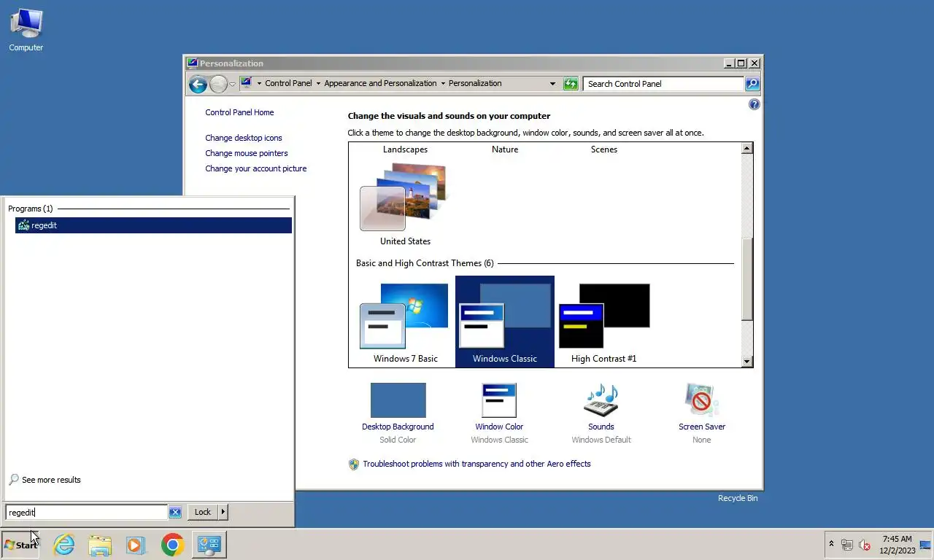Select the United States theme
This screenshot has width=934, height=560.
pyautogui.click(x=405, y=204)
